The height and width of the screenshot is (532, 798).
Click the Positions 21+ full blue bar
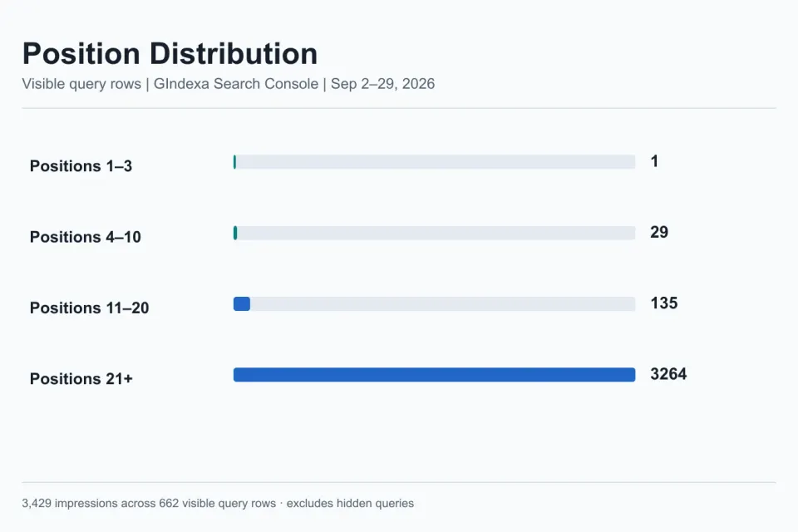(434, 375)
